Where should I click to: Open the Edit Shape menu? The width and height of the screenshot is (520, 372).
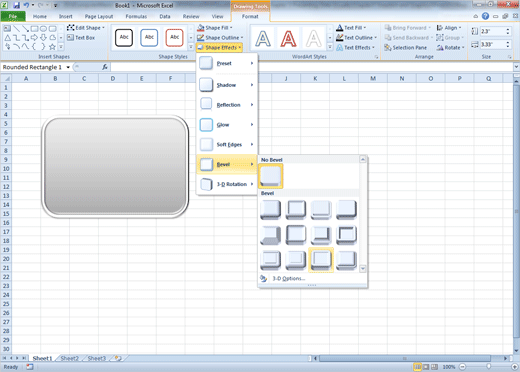[86, 28]
